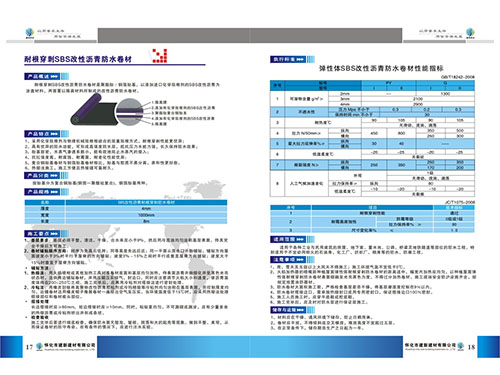Viewport: 500px width, 375px height.
Task: Click the heading 弹性体SBS改性沥青防水卷材性能指标
Action: (381, 68)
